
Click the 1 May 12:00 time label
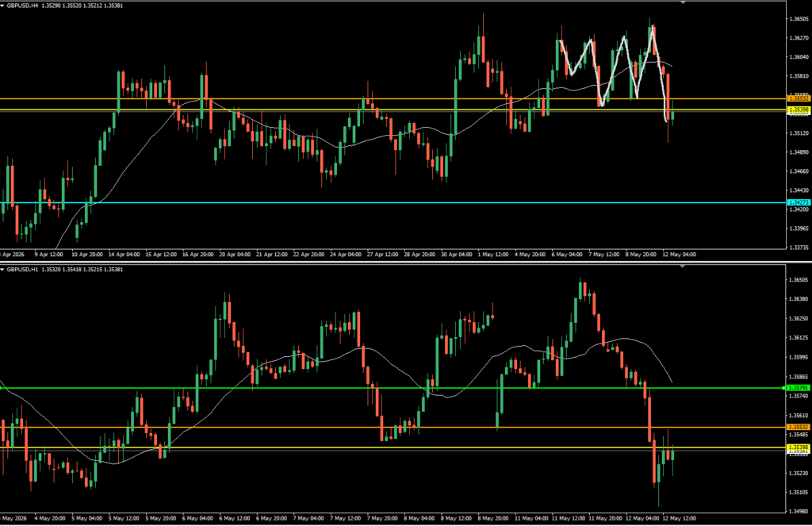(x=493, y=255)
